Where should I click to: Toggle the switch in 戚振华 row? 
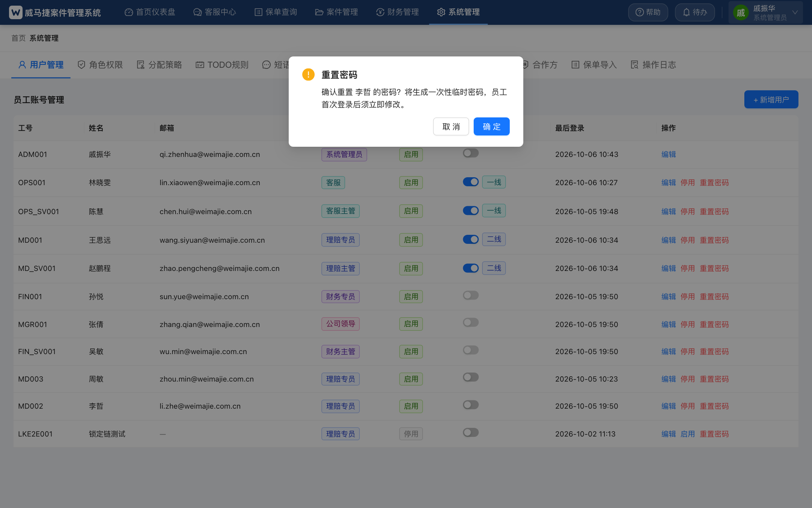(471, 153)
